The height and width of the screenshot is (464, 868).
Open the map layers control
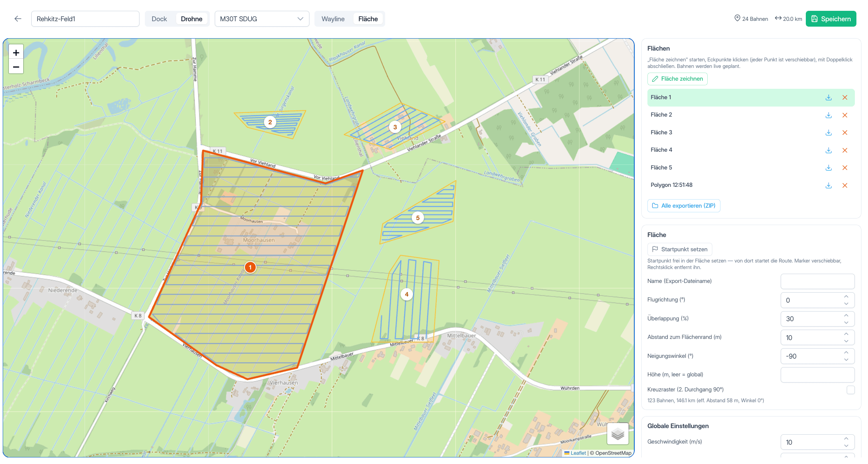click(x=618, y=434)
